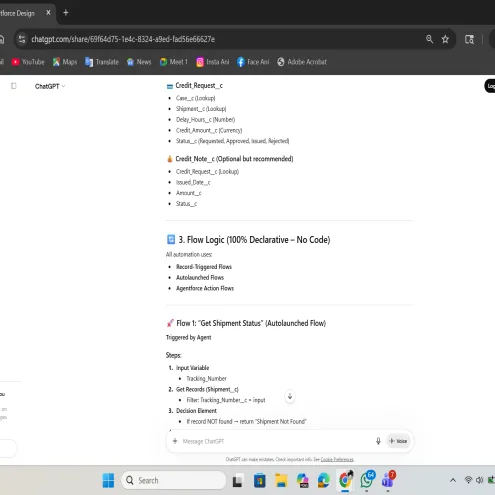Click the site information icon in address bar
Viewport: 495px width, 495px height.
click(x=22, y=39)
